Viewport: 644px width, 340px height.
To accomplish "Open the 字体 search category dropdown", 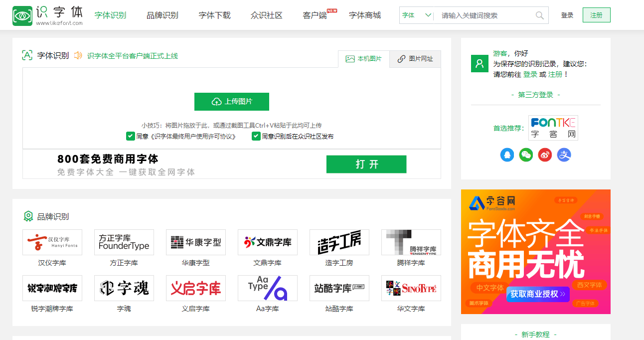I will (x=416, y=15).
